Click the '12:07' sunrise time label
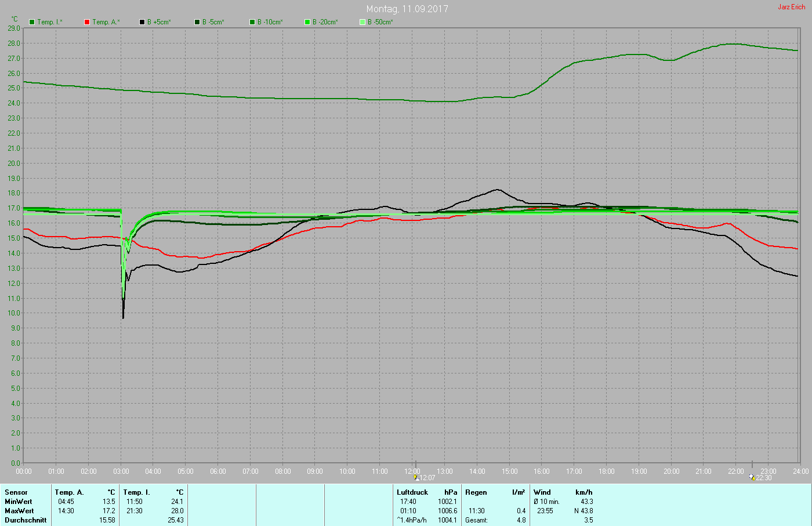Screen dimensions: 812x526 pos(427,478)
